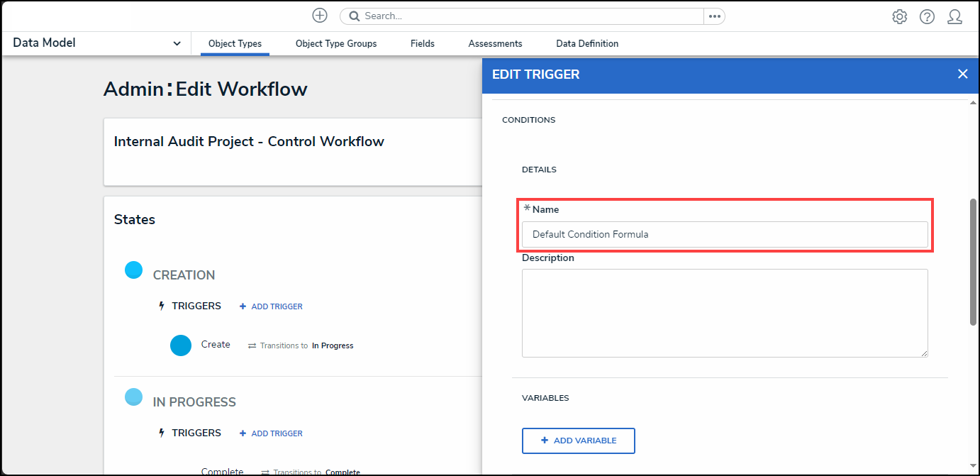Image resolution: width=980 pixels, height=476 pixels.
Task: Click the IN PROGRESS state circle
Action: coord(133,397)
